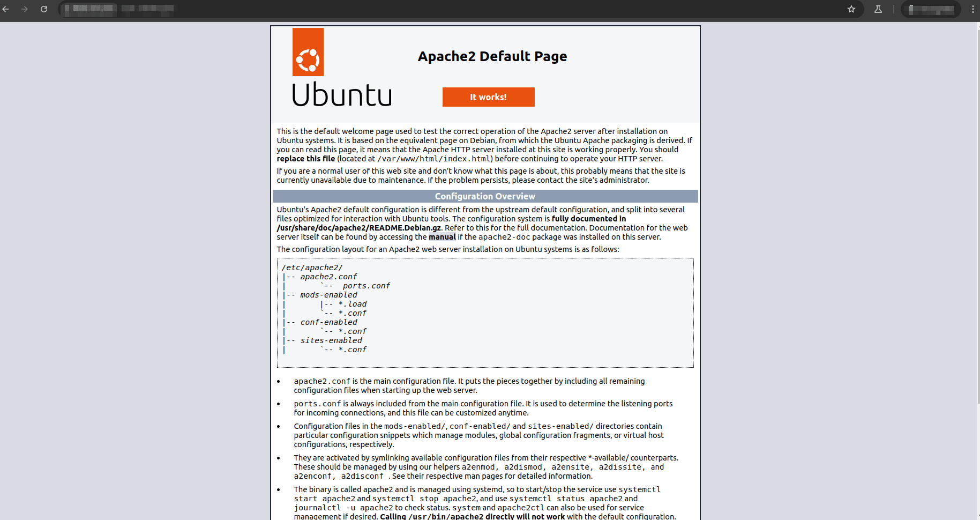Click the sites-enabled line in the layout box
The image size is (980, 520).
pos(331,340)
